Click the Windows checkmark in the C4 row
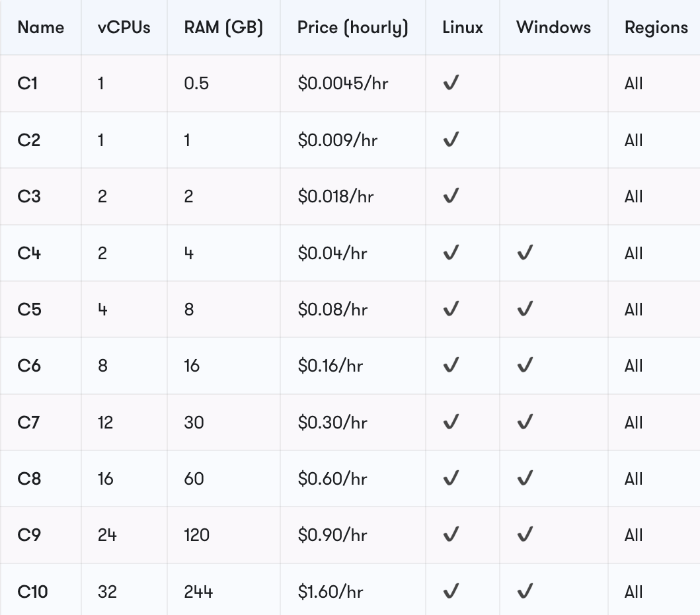The width and height of the screenshot is (700, 615). pyautogui.click(x=525, y=253)
